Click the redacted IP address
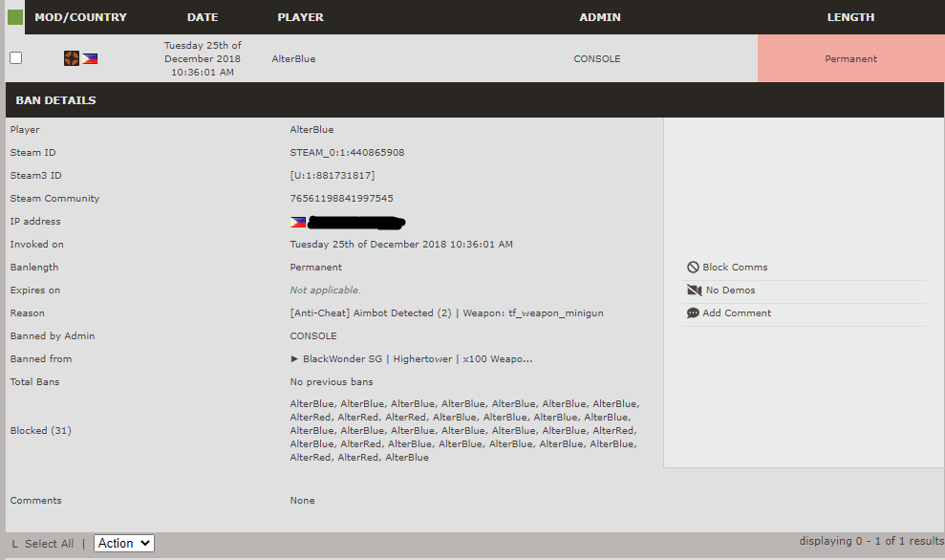945x560 pixels. (356, 223)
